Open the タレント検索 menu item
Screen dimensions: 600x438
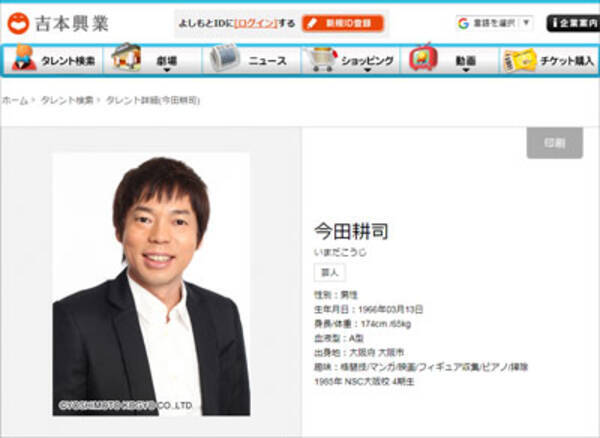pos(68,61)
